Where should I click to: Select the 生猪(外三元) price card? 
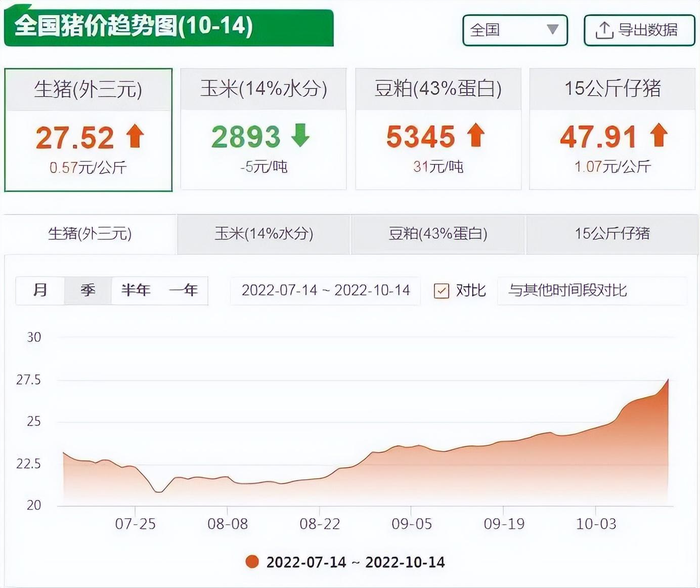(x=89, y=130)
